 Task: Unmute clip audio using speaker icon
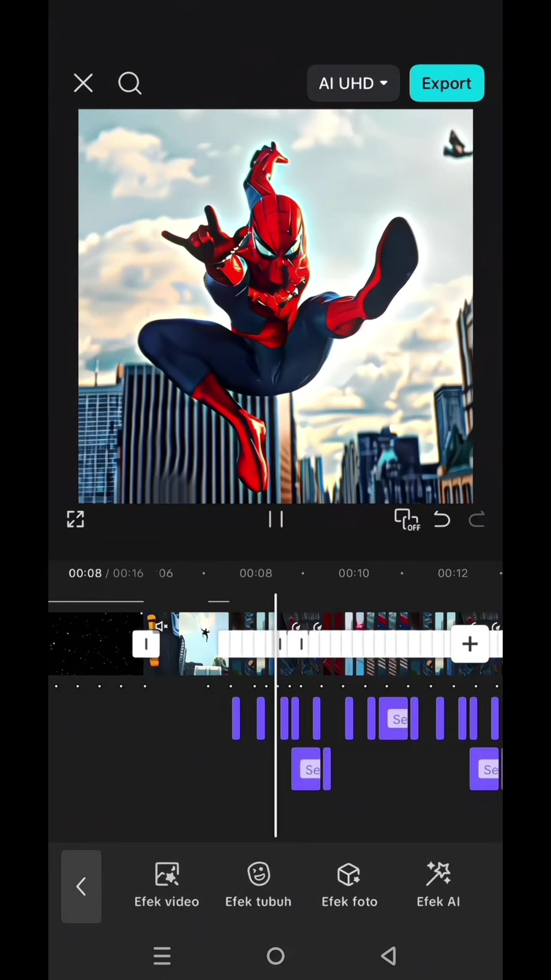point(162,626)
